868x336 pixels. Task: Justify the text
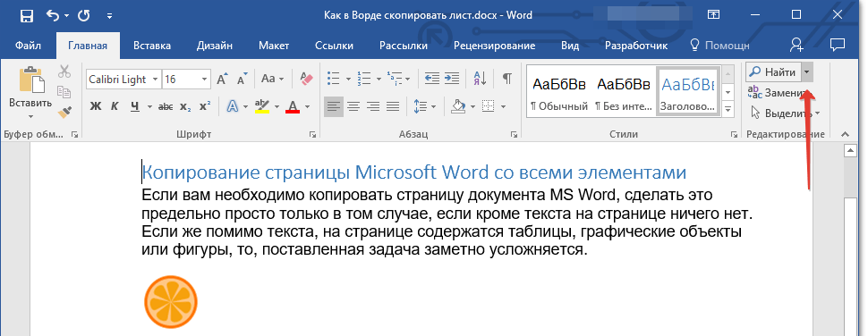[x=393, y=106]
